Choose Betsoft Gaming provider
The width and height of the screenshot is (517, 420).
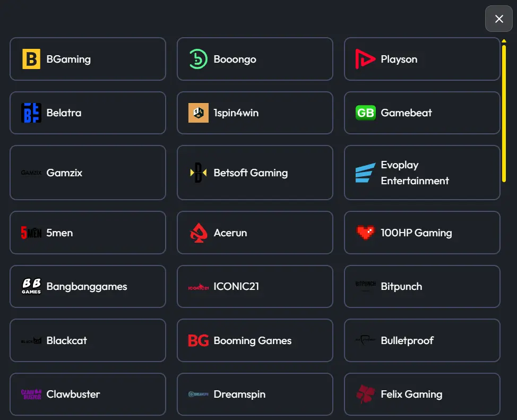(255, 173)
